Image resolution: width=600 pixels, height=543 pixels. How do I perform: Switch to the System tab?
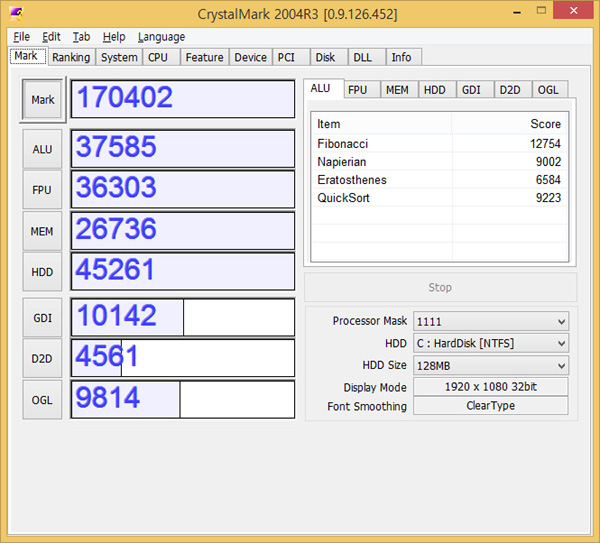click(x=119, y=57)
